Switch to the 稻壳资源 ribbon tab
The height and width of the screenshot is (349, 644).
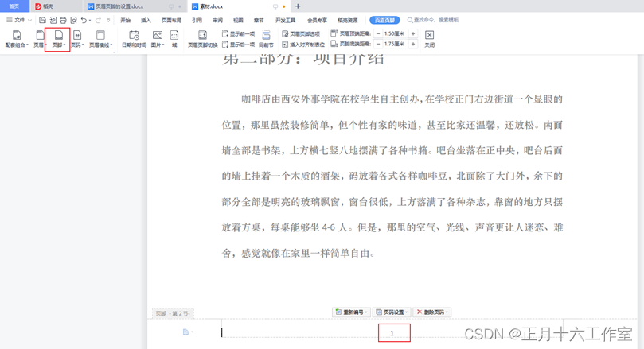pyautogui.click(x=347, y=20)
